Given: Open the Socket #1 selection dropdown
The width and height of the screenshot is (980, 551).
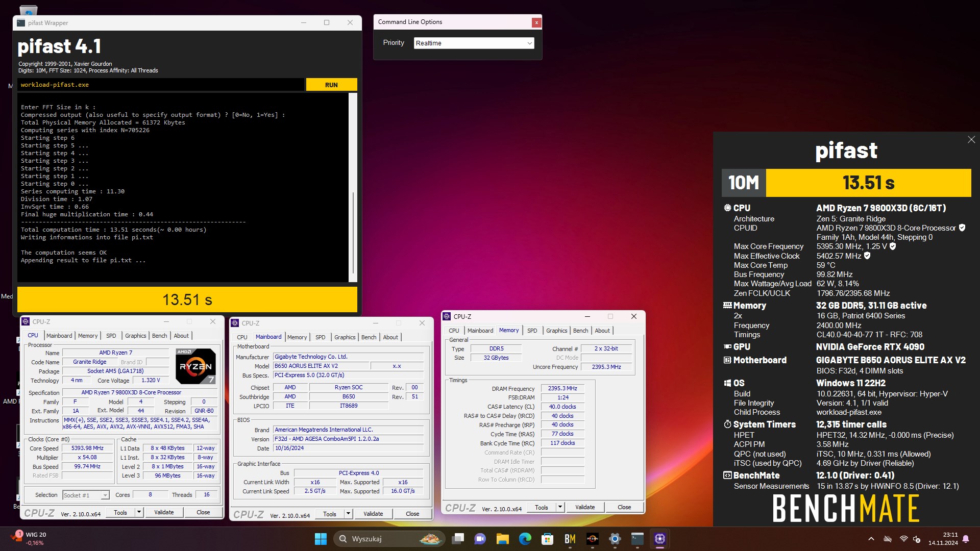Looking at the screenshot, I should tap(86, 495).
